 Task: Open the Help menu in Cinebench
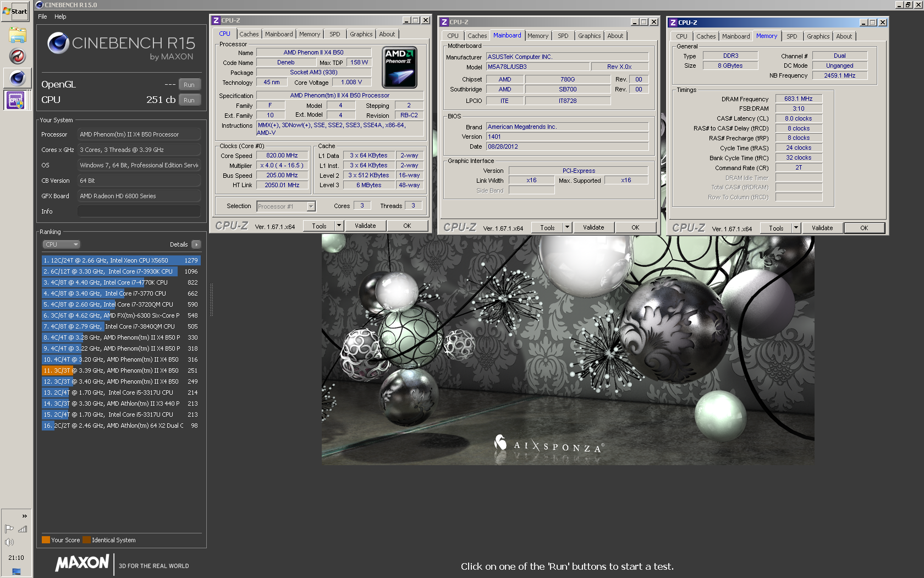point(61,17)
